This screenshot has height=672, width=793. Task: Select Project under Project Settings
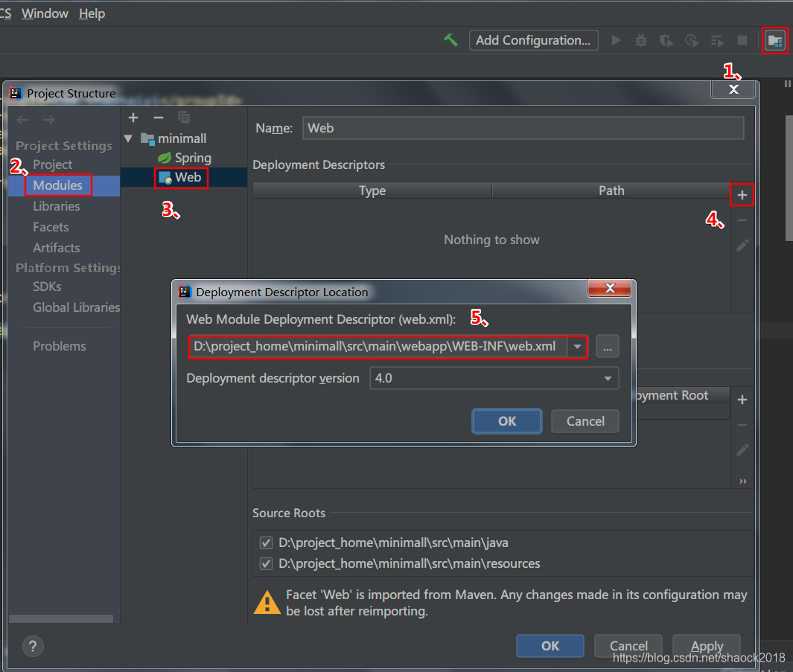[x=53, y=165]
